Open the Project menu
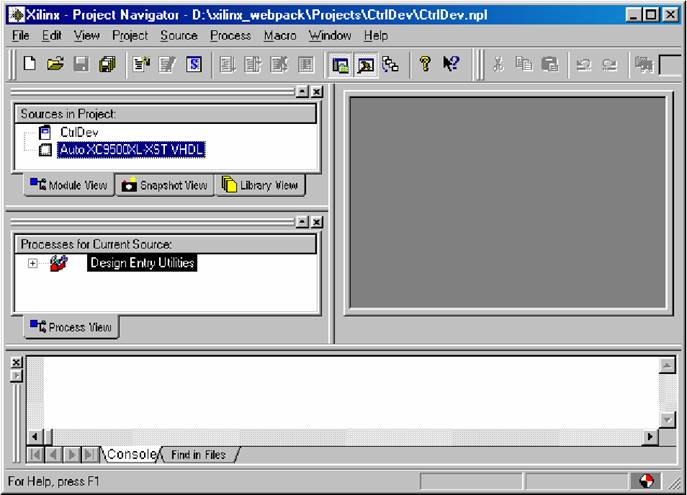This screenshot has height=495, width=687. coord(129,35)
